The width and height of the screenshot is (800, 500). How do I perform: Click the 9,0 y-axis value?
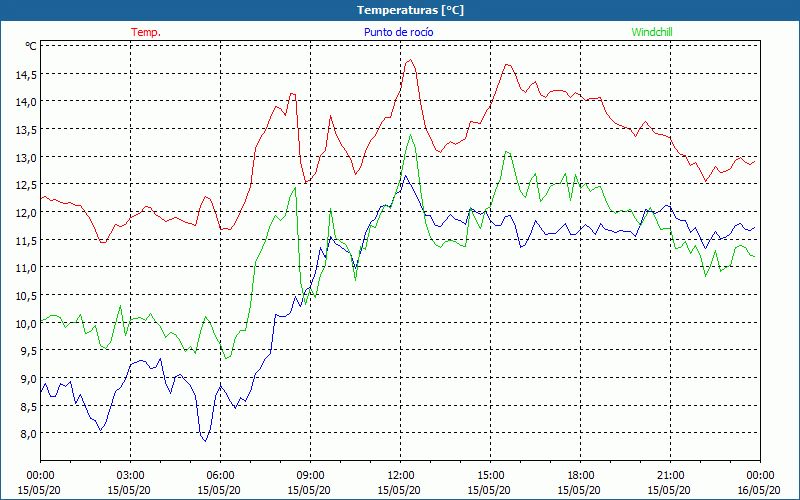tap(28, 379)
